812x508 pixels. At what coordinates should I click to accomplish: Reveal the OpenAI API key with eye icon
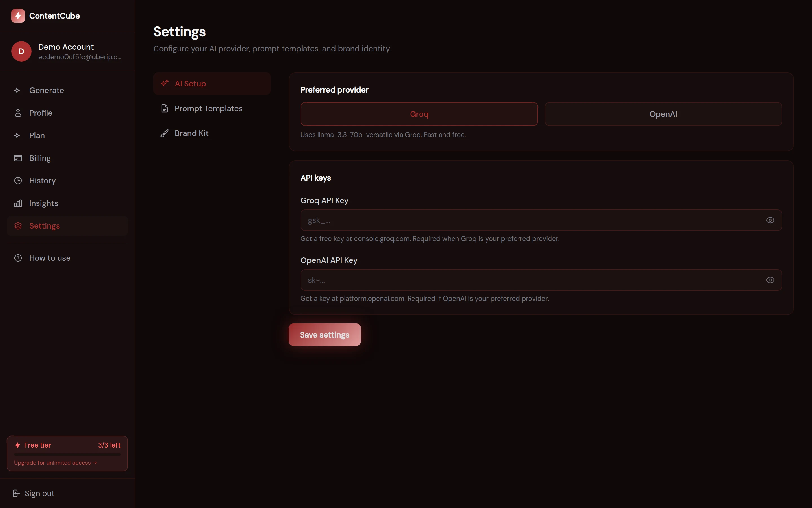(770, 280)
